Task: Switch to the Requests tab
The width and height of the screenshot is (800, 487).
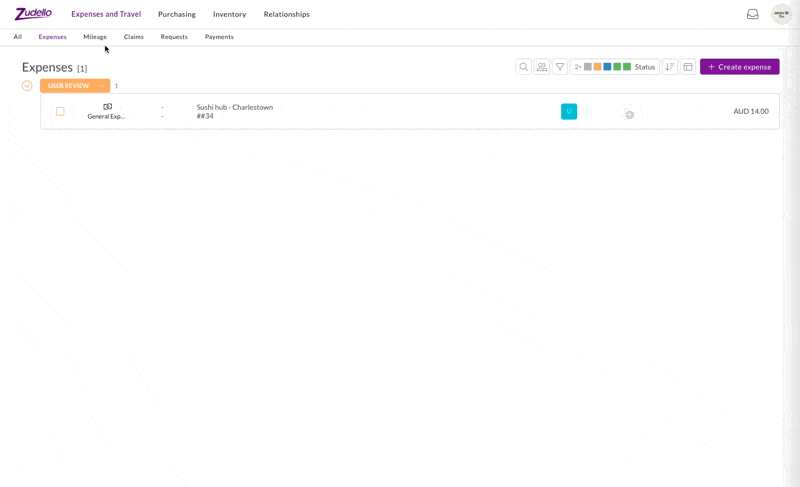Action: (174, 37)
